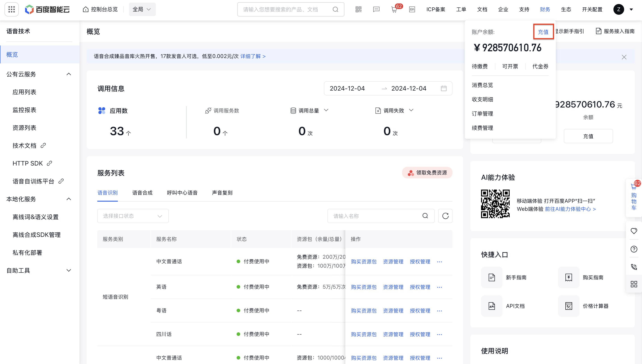Open 消费总览 in finance menu
Viewport: 642px width, 364px height.
pyautogui.click(x=482, y=85)
